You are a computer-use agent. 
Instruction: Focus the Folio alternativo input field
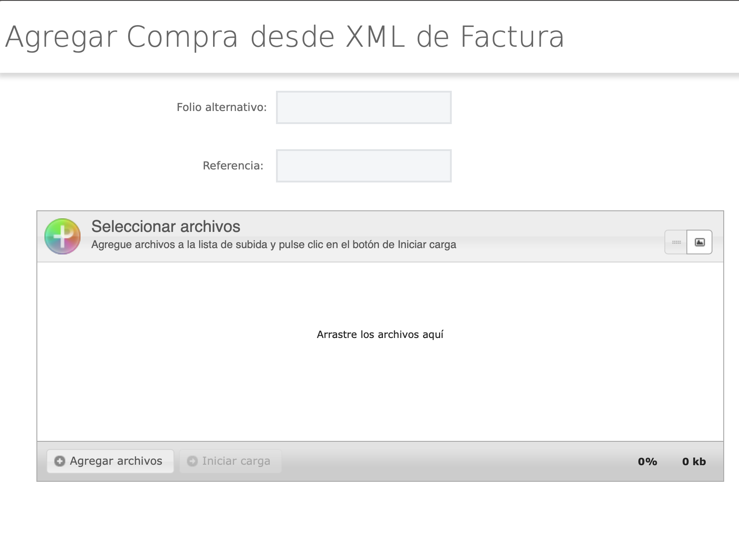click(x=364, y=107)
